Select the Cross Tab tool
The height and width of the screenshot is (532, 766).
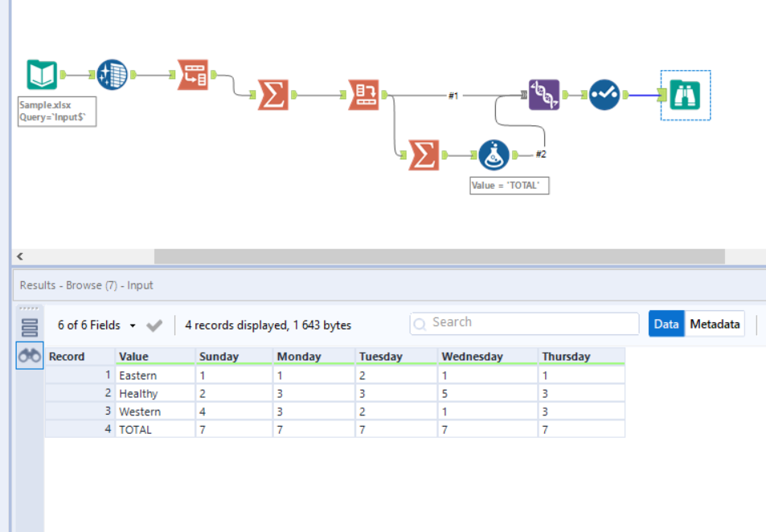point(364,93)
